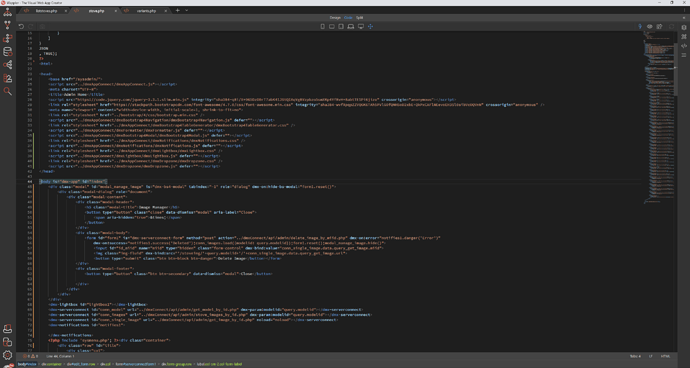Open the Workflows panel icon in sidebar
Viewport: 690px width, 368px height.
click(7, 39)
